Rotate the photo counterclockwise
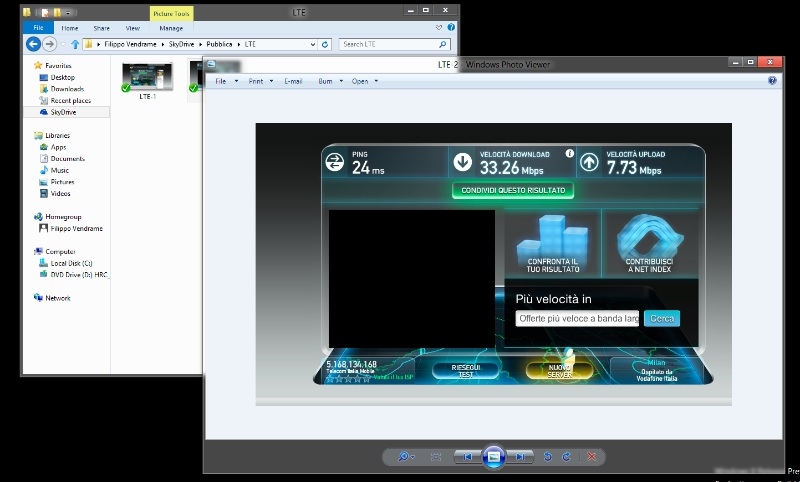Image resolution: width=800 pixels, height=482 pixels. [547, 456]
